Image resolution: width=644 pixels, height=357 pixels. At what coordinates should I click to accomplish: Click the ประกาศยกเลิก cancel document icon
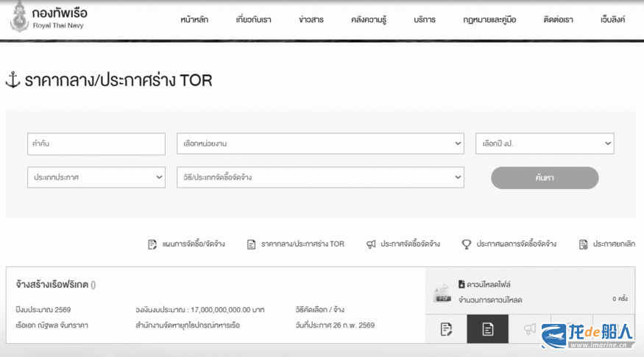coord(583,244)
